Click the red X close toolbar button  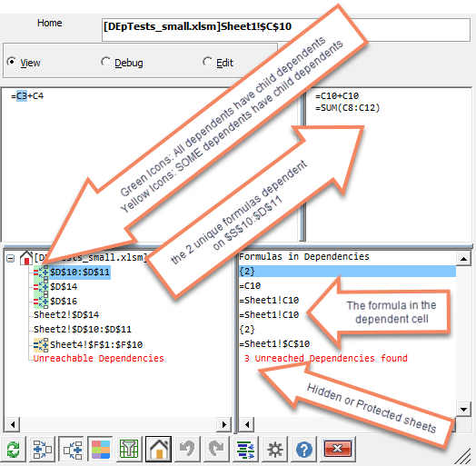pyautogui.click(x=338, y=449)
